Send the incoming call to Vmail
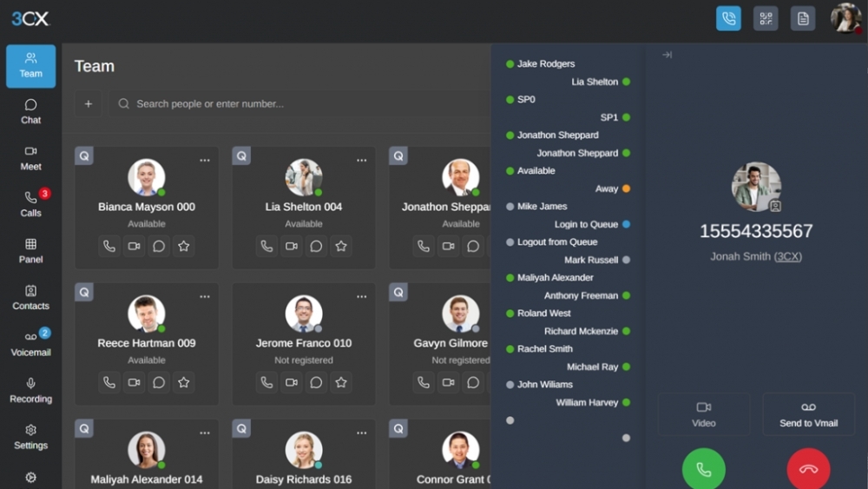 click(x=808, y=414)
